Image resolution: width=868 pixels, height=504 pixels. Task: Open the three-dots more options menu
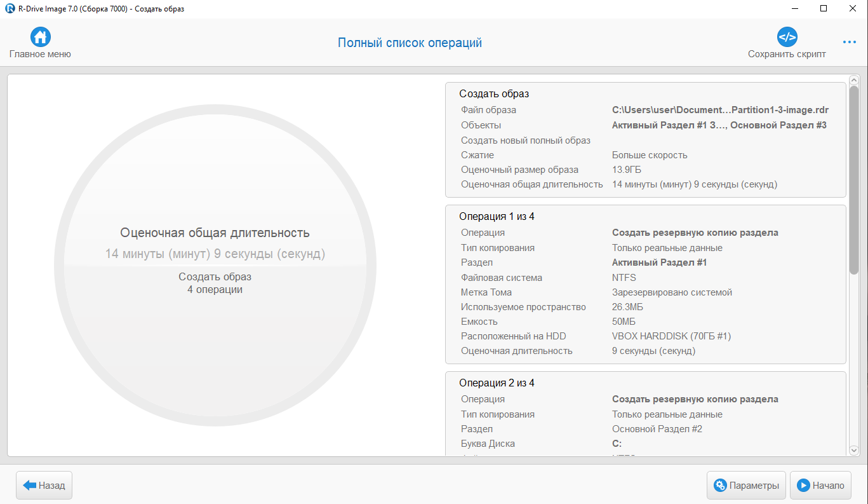coord(850,43)
